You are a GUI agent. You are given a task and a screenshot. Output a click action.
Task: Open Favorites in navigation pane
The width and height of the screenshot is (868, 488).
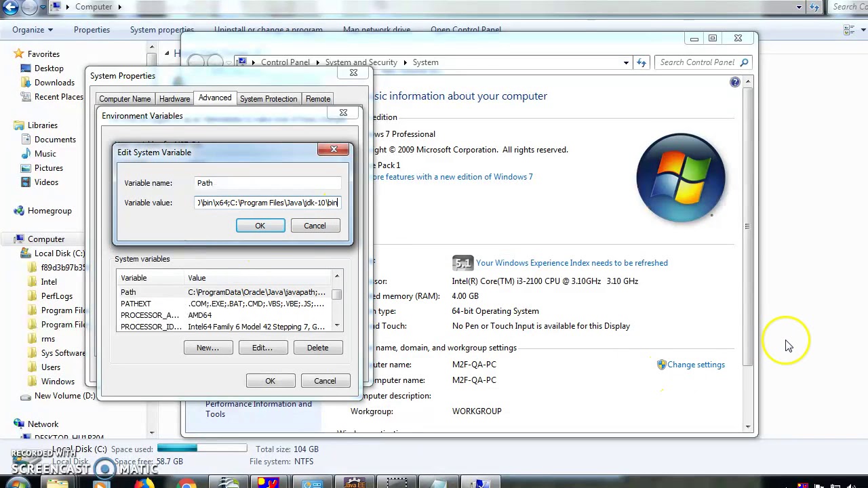43,54
